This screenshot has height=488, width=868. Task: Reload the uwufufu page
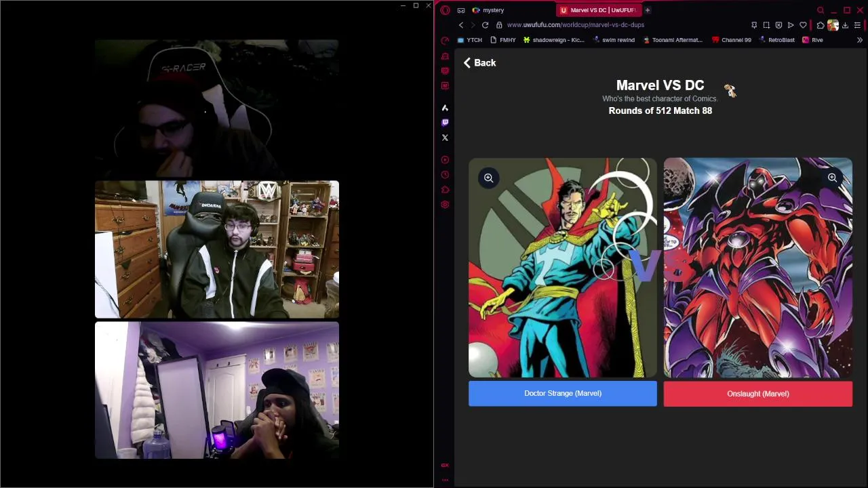(485, 25)
